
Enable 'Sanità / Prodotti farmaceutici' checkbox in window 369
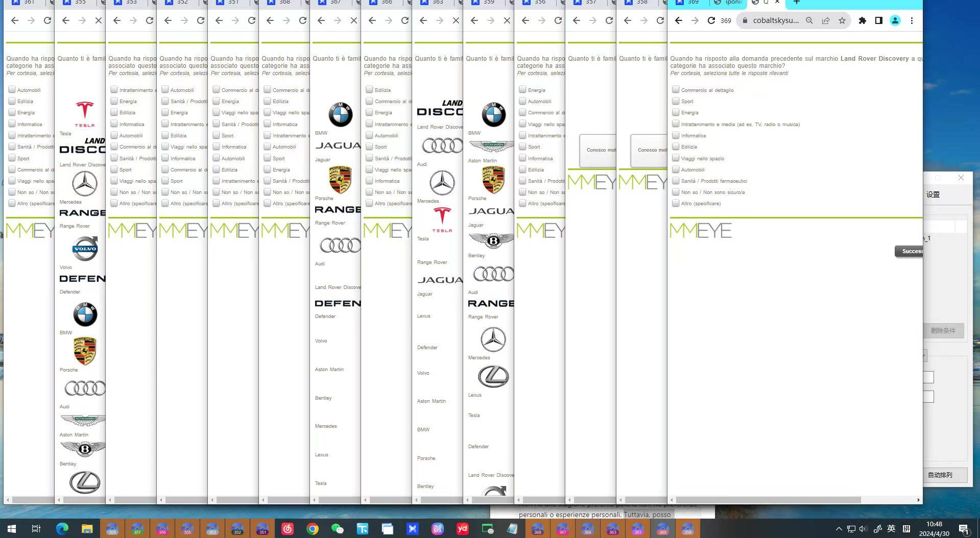pos(676,181)
